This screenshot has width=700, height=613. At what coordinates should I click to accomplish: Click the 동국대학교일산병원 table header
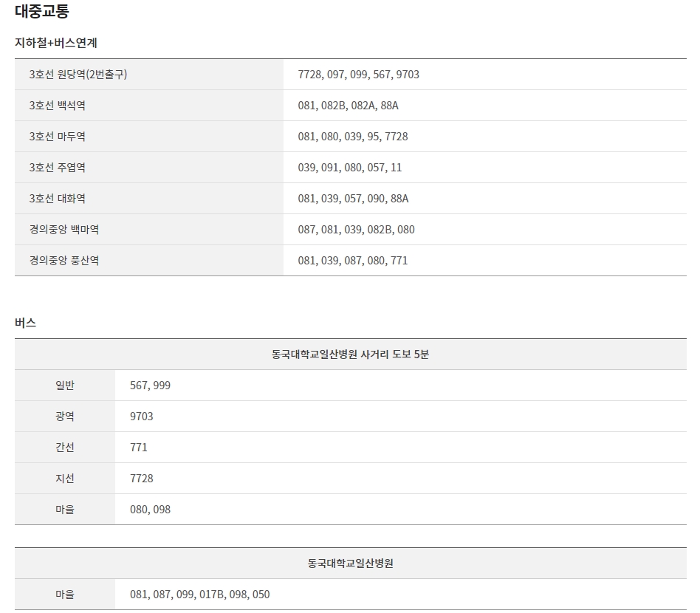pos(351,564)
